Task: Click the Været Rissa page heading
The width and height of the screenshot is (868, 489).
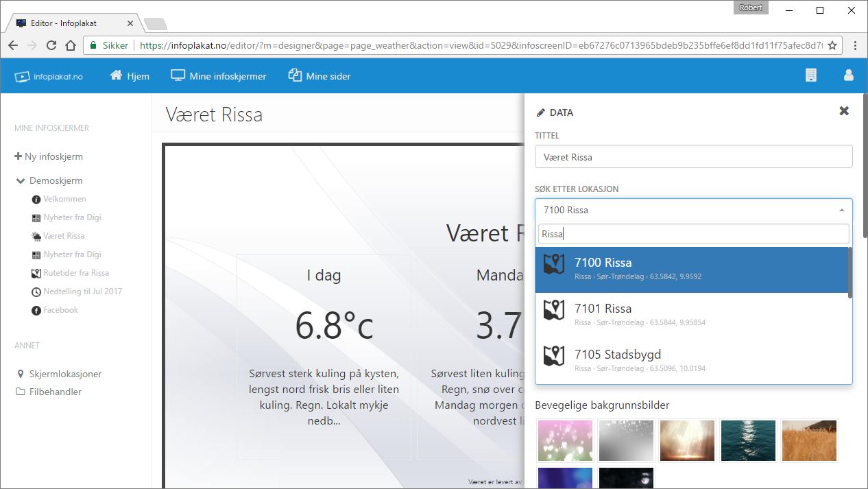Action: pyautogui.click(x=214, y=115)
